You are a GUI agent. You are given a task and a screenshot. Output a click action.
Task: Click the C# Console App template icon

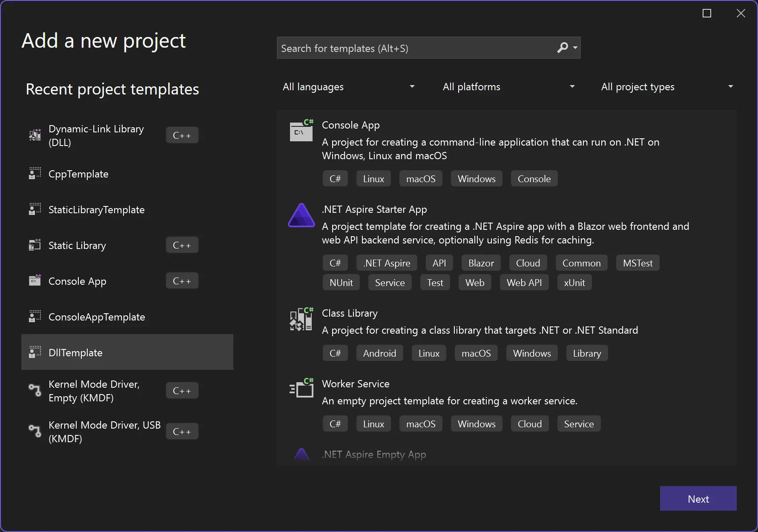pos(301,131)
